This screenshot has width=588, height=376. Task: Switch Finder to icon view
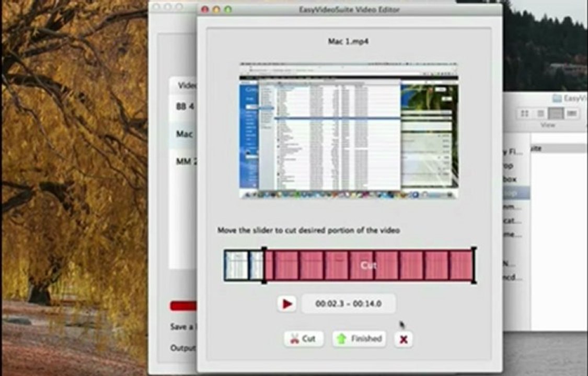[x=525, y=113]
